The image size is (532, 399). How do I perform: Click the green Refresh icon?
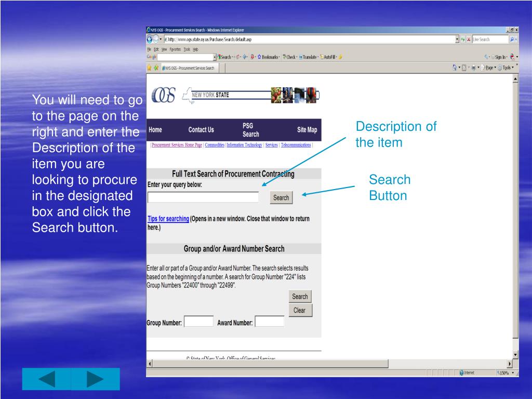point(462,39)
